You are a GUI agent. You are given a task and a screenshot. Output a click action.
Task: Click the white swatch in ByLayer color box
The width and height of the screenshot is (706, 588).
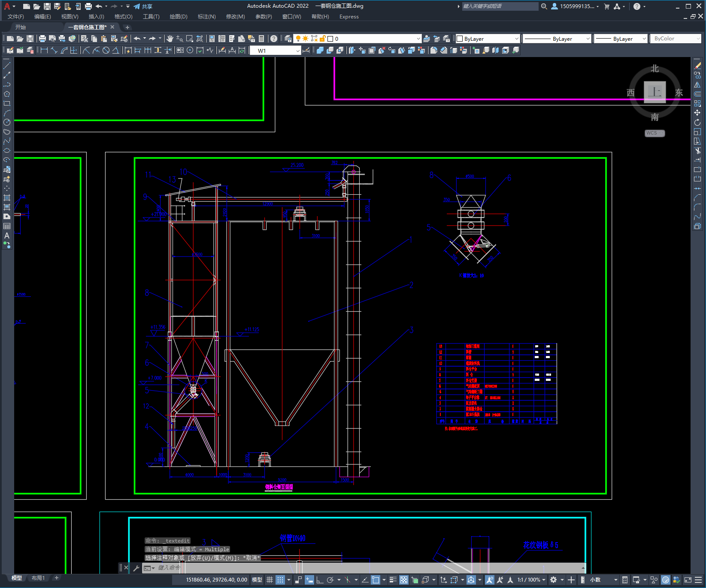(x=460, y=39)
